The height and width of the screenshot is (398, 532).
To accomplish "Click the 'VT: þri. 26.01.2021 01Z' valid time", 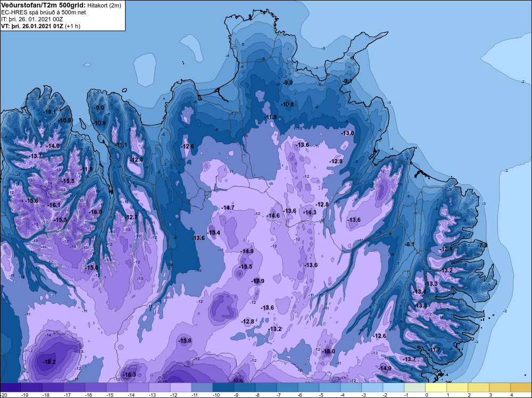I will [32, 26].
